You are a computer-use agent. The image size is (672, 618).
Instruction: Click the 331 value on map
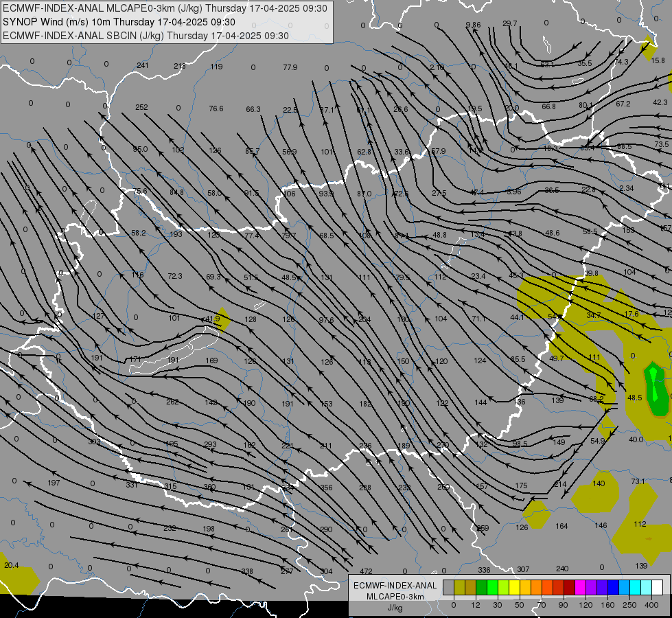(132, 485)
